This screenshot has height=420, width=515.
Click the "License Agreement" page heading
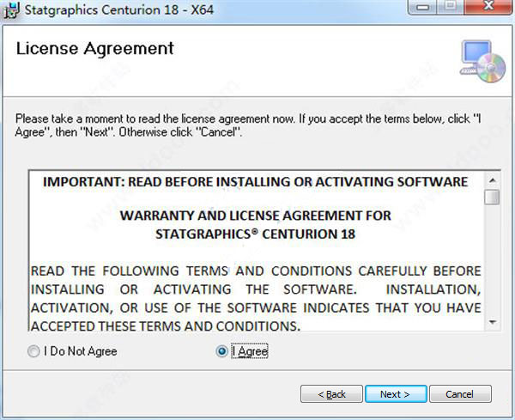[95, 49]
